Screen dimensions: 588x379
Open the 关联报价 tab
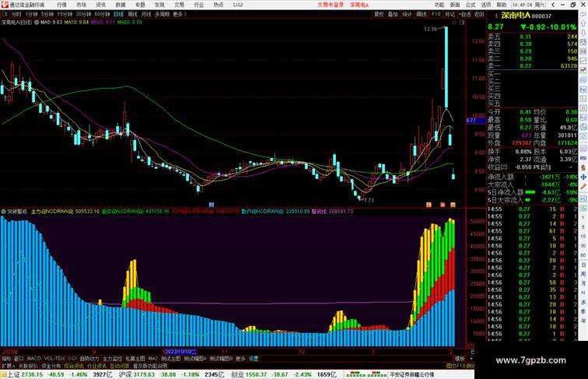point(28,366)
